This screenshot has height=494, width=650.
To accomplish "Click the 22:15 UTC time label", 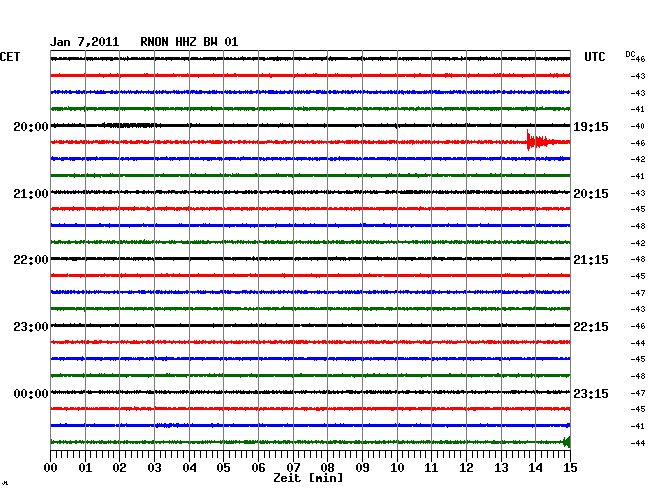I will [591, 327].
